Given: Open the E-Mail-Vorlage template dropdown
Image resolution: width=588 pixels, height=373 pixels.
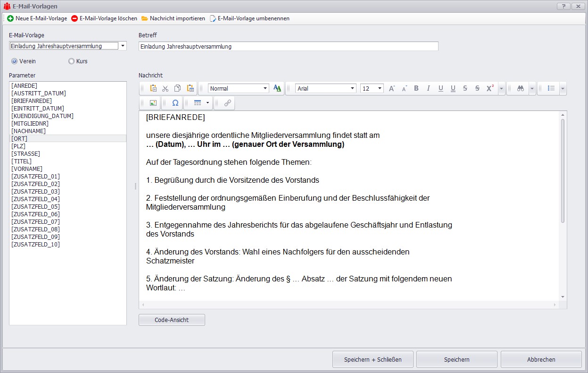Looking at the screenshot, I should (x=123, y=46).
